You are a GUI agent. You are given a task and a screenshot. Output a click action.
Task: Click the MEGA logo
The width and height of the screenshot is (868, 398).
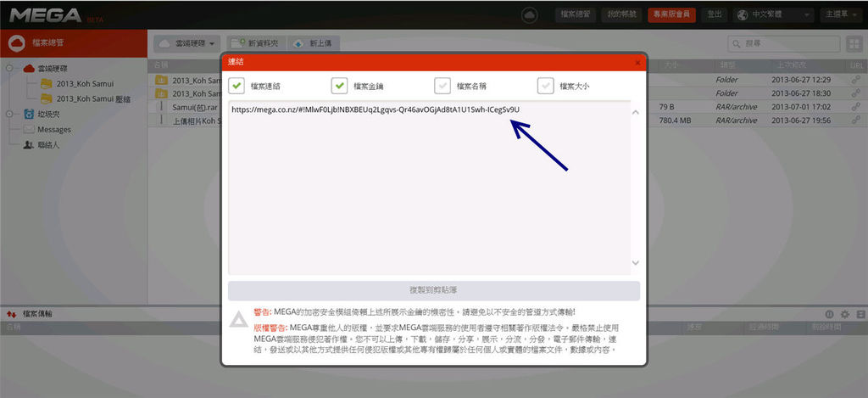pos(47,15)
